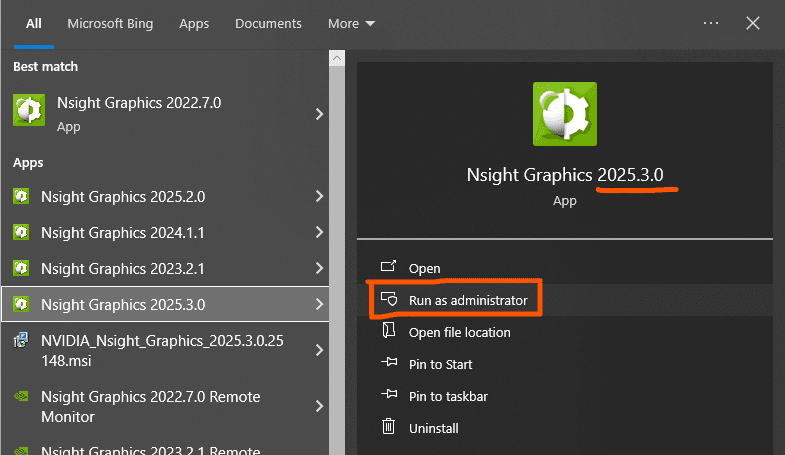Select Pin to Start option
Viewport: 785px width, 455px height.
(x=440, y=364)
